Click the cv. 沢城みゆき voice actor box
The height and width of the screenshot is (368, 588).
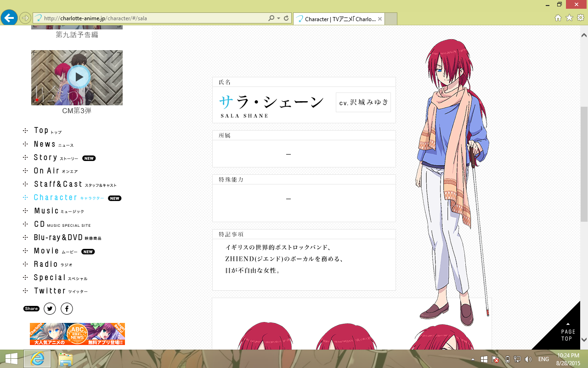pos(363,103)
